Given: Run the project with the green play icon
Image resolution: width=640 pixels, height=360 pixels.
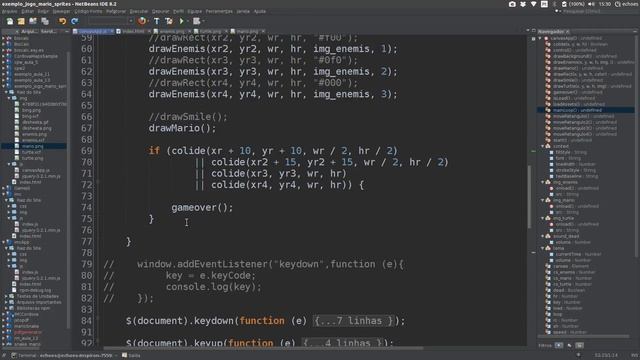Looking at the screenshot, I should tap(182, 21).
